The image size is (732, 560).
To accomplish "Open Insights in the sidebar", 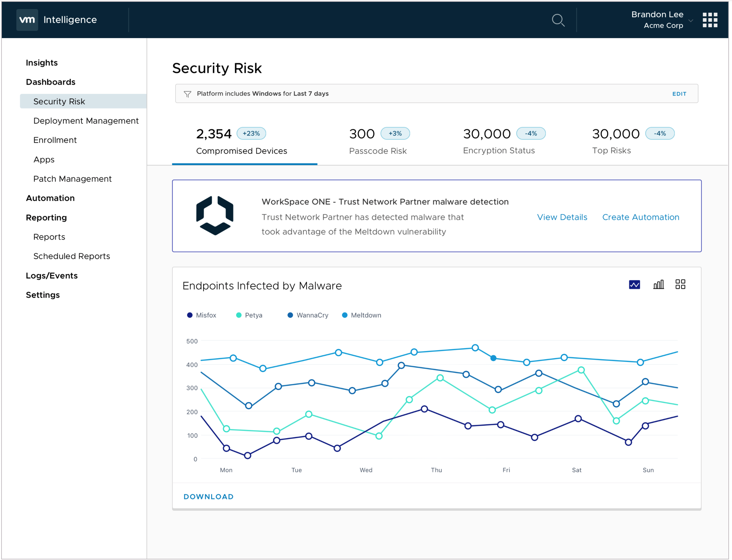I will pyautogui.click(x=42, y=63).
